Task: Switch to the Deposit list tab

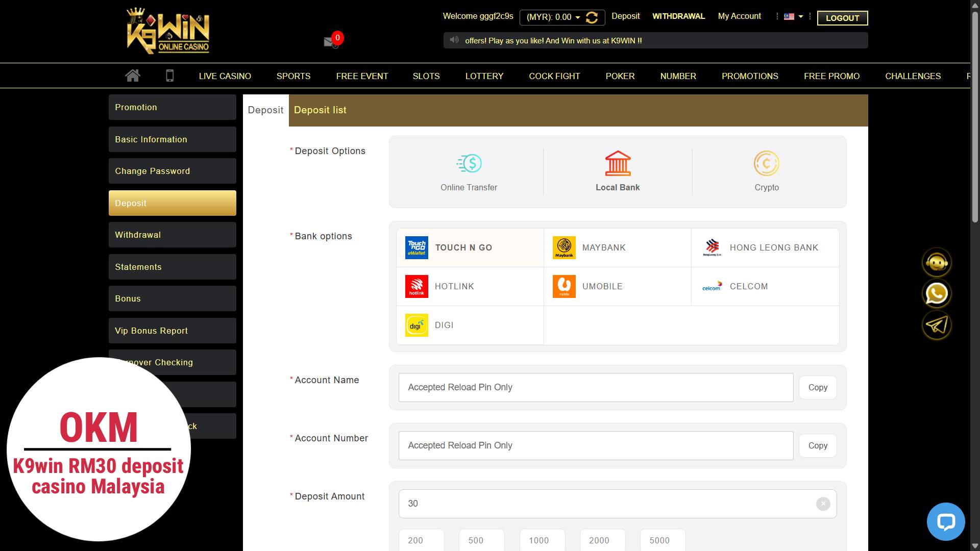Action: pyautogui.click(x=320, y=110)
